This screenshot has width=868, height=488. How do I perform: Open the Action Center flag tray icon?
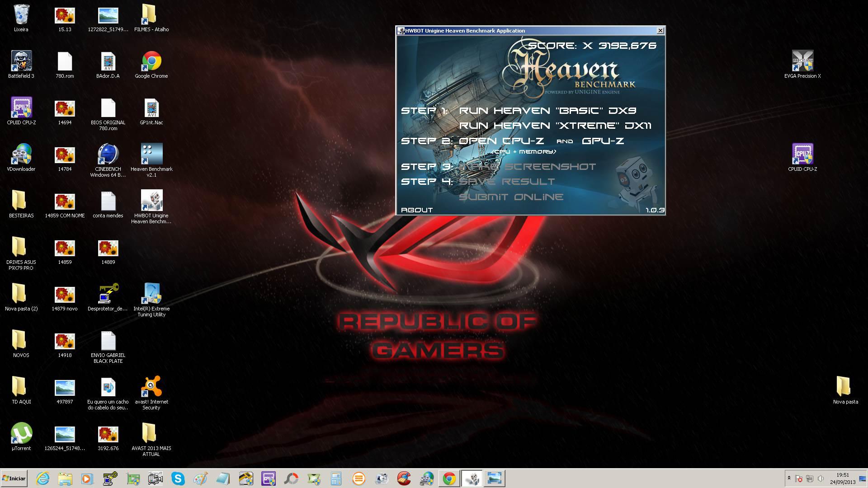click(x=799, y=479)
